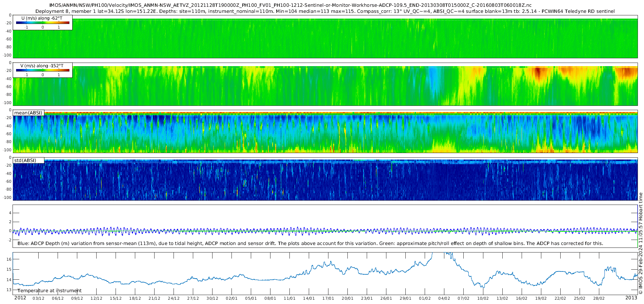Screen dimensions: 644x304
Task: Click the 2012 year label at bottom left
Action: pyautogui.click(x=20, y=298)
